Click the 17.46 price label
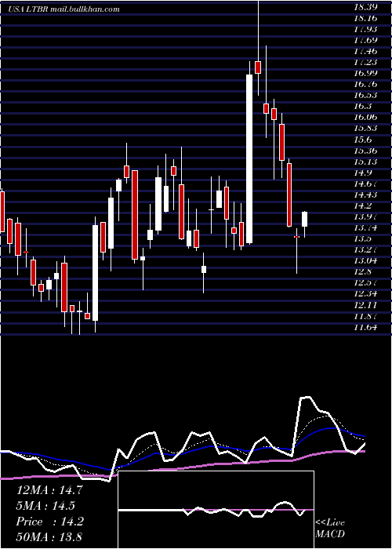Viewport: 392px width, 549px height. (365, 51)
